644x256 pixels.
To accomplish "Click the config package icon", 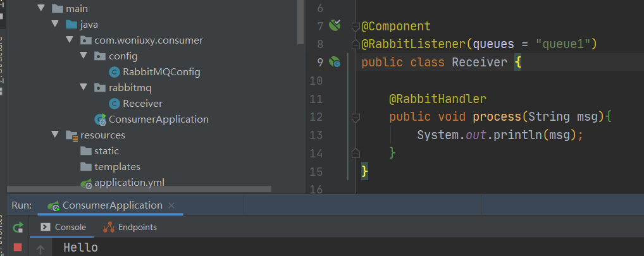I will click(x=100, y=56).
